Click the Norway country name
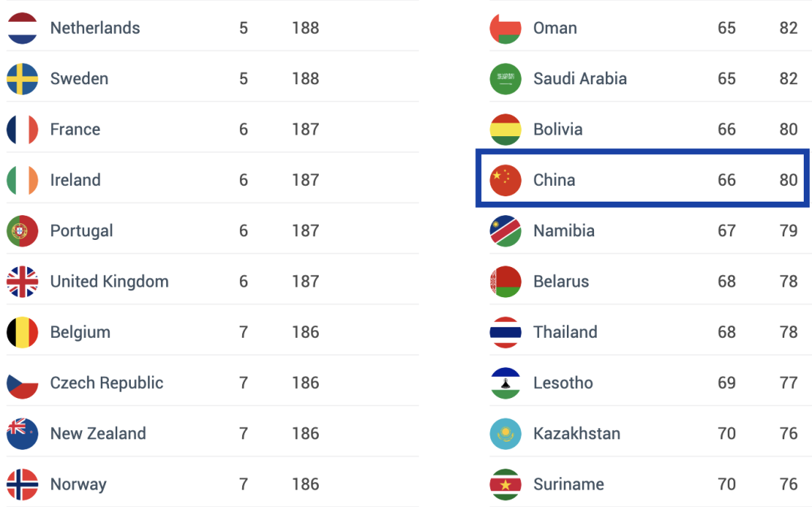Image resolution: width=812 pixels, height=507 pixels. click(78, 484)
